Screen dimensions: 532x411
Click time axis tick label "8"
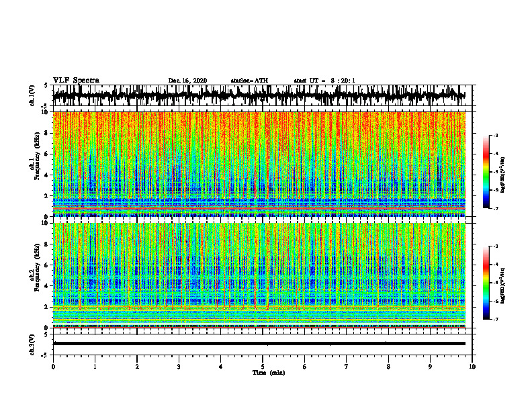tap(388, 367)
